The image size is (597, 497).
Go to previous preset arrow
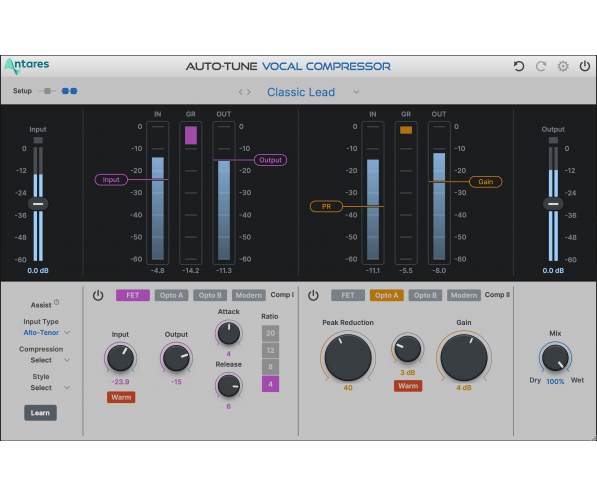coord(241,92)
